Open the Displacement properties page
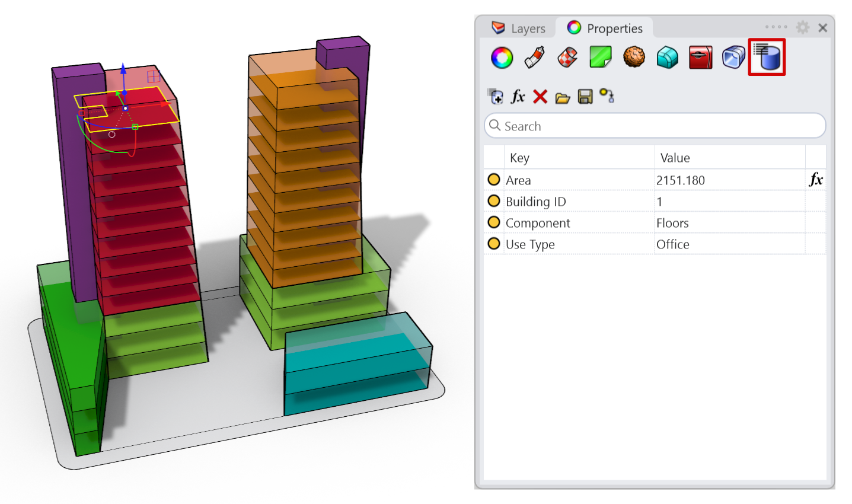 [x=634, y=57]
